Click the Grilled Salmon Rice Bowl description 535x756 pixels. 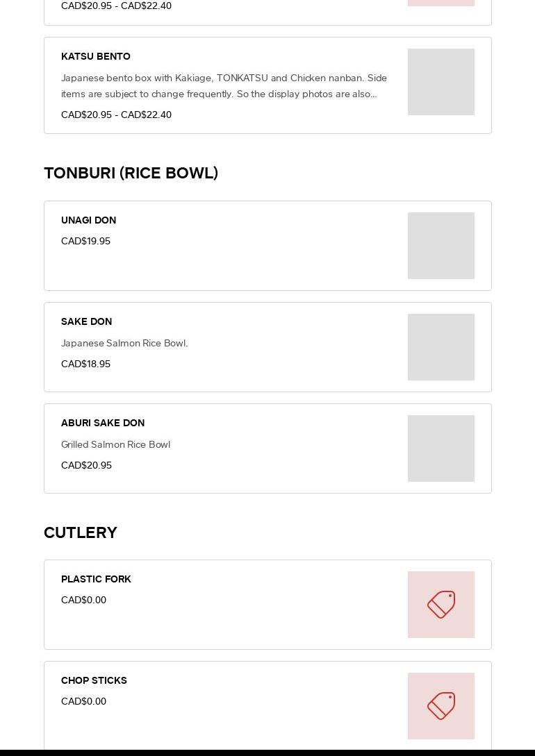click(x=116, y=444)
